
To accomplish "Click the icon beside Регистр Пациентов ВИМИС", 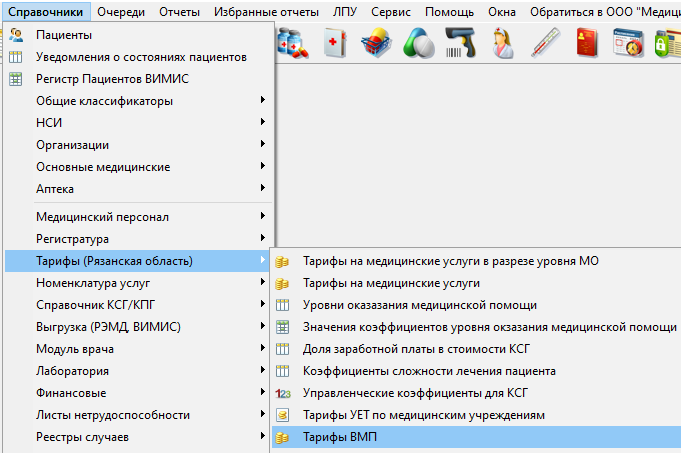I will tap(16, 79).
